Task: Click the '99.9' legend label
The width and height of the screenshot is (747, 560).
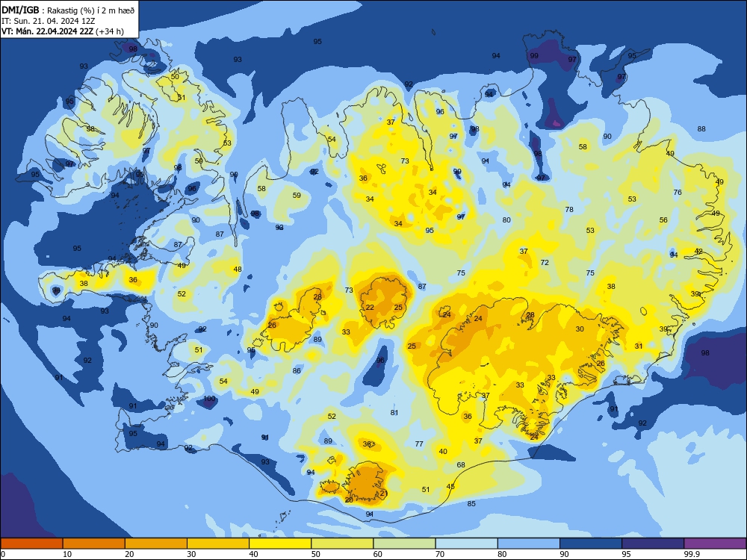Action: tap(692, 554)
